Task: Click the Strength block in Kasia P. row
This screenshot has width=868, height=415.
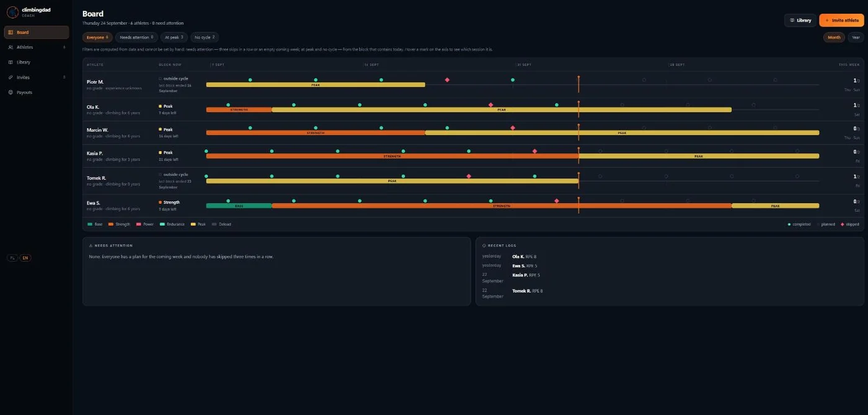Action: [x=392, y=156]
